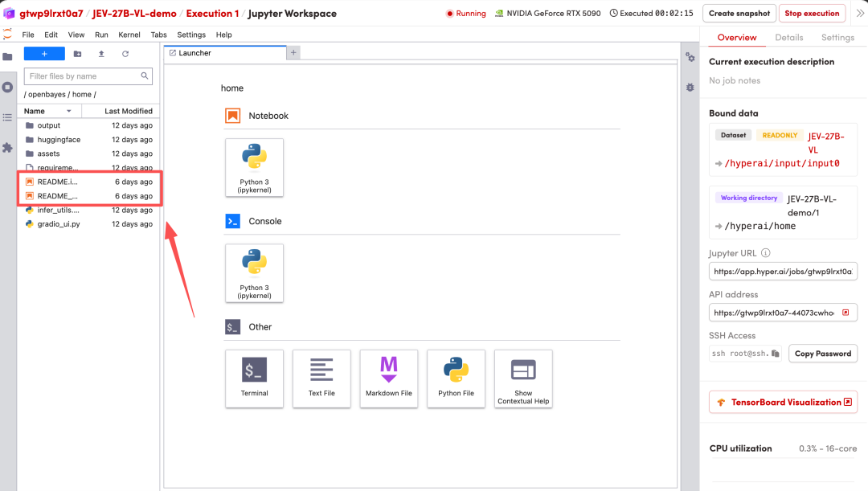This screenshot has height=491, width=868.
Task: Select gradio_ui.py file
Action: pyautogui.click(x=88, y=223)
